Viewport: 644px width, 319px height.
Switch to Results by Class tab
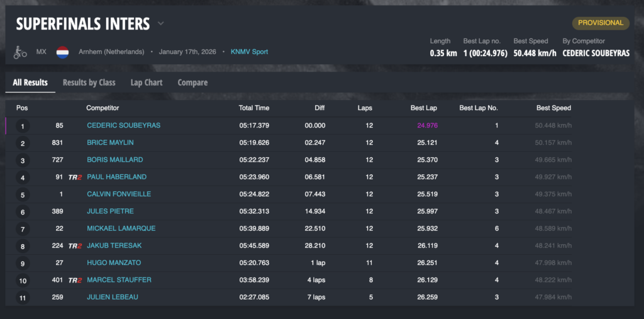pos(89,82)
